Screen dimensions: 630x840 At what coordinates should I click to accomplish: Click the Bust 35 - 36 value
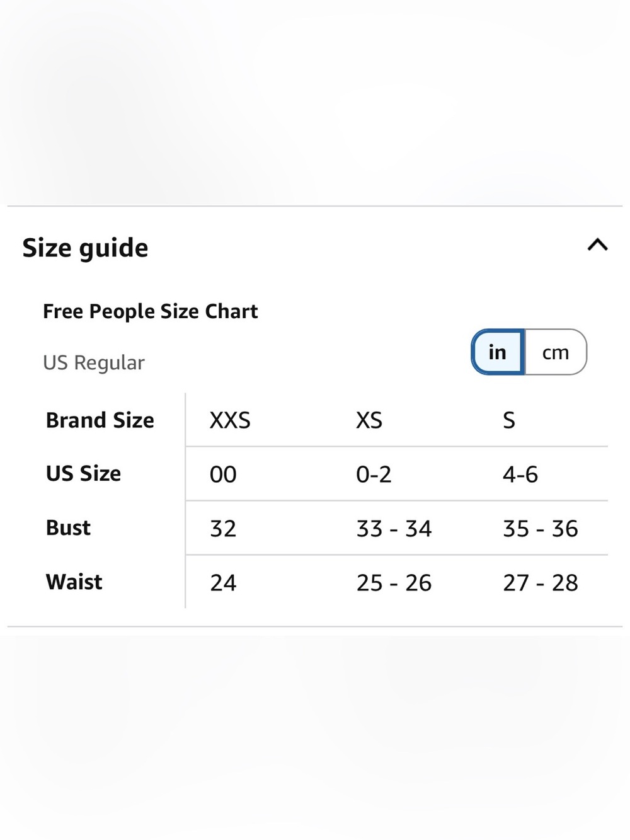pos(541,529)
